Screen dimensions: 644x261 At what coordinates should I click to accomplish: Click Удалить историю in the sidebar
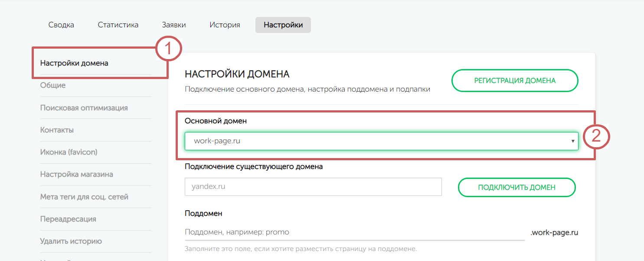[71, 241]
